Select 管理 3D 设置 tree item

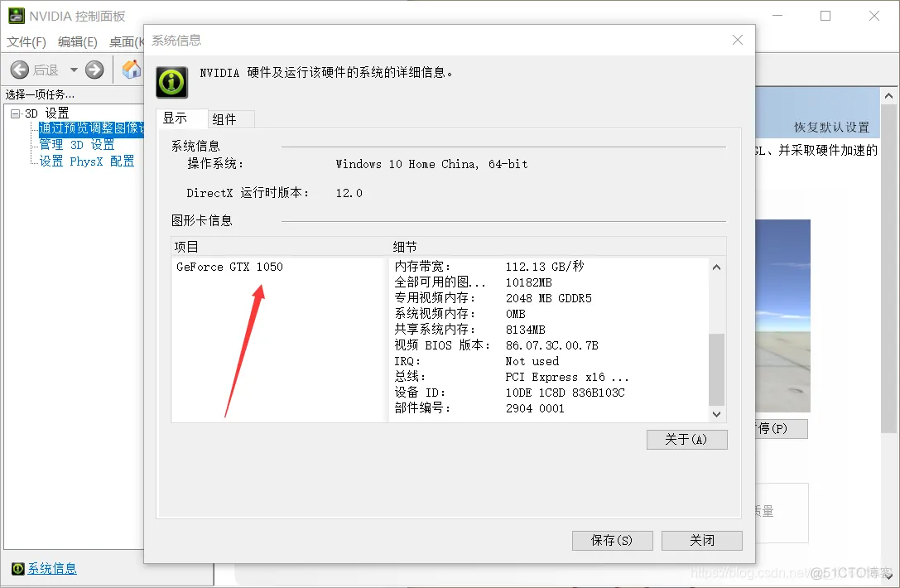point(77,145)
